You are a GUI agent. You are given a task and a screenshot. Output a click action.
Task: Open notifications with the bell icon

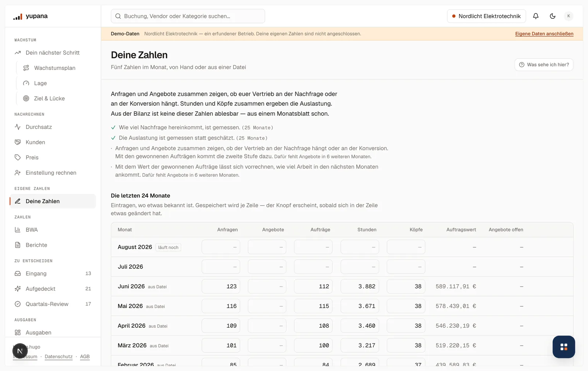tap(536, 16)
